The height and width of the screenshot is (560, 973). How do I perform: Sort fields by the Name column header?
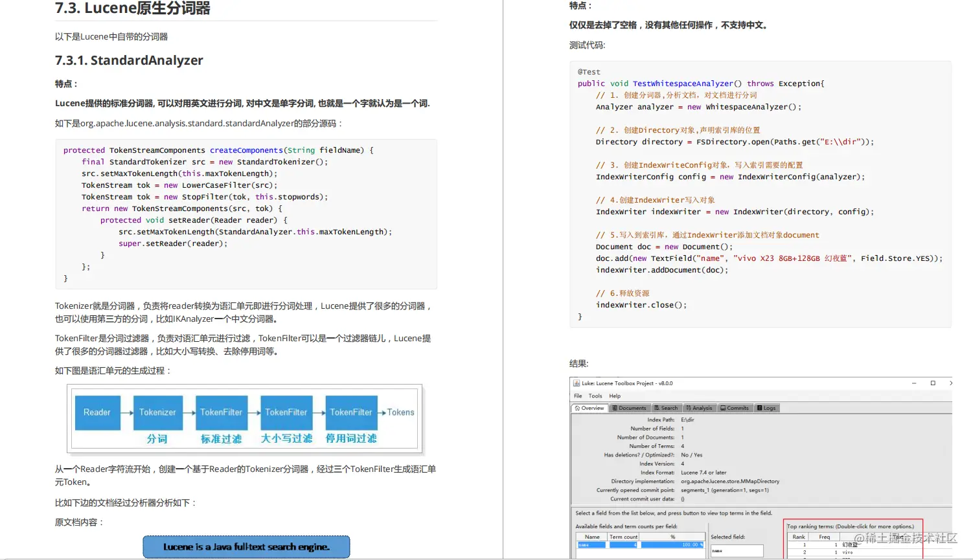point(592,537)
